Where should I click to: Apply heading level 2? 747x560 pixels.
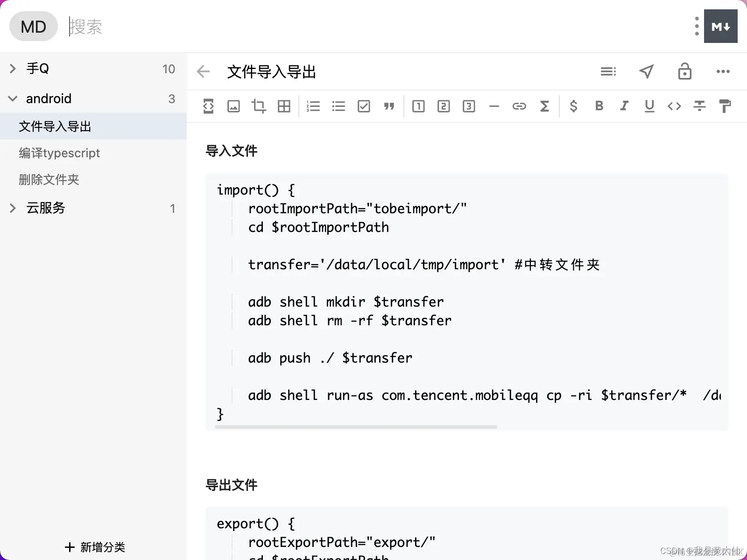click(x=444, y=106)
